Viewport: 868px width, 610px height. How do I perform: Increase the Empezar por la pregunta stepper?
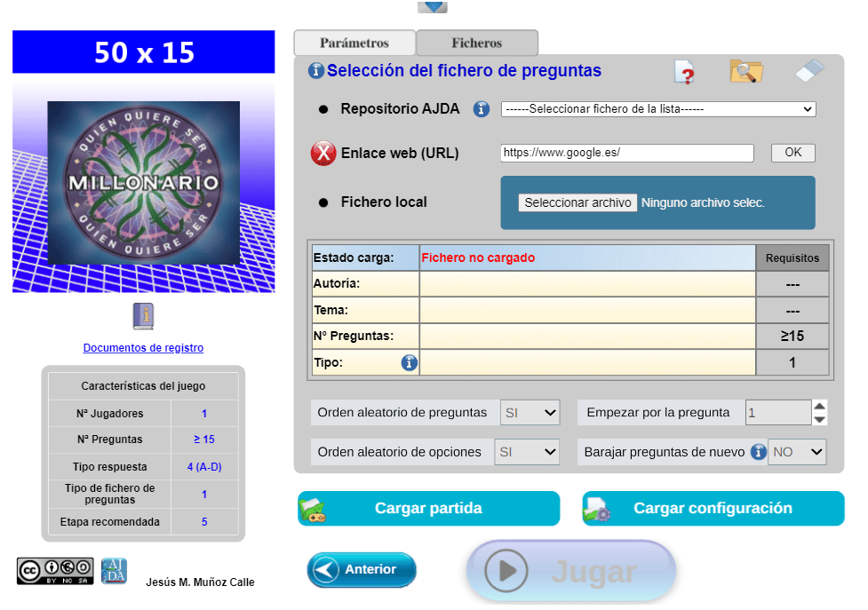coord(819,406)
